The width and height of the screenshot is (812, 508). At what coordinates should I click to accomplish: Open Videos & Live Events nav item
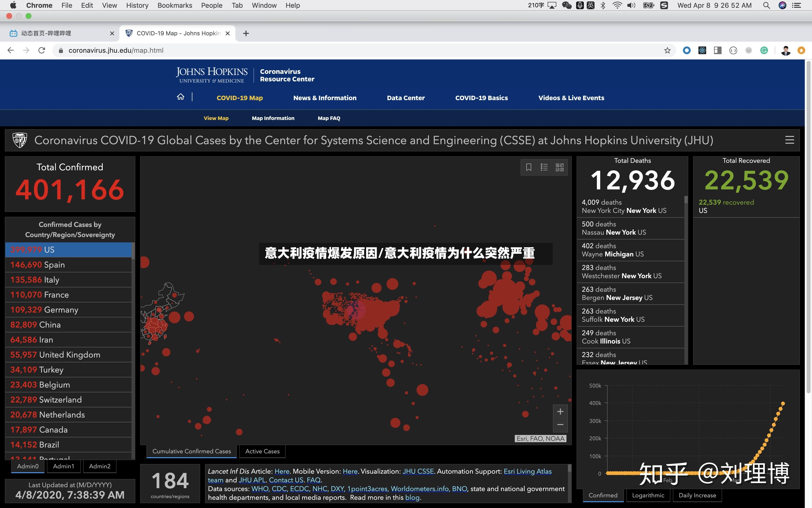pyautogui.click(x=571, y=98)
